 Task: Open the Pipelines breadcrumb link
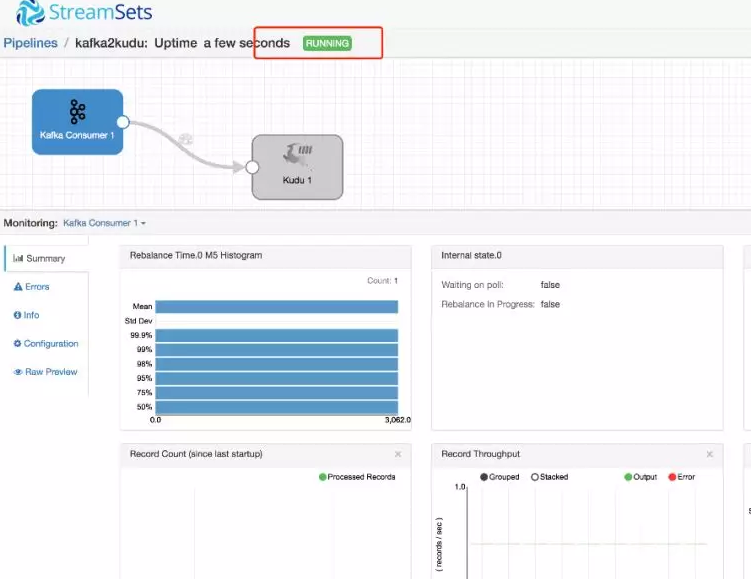point(30,43)
